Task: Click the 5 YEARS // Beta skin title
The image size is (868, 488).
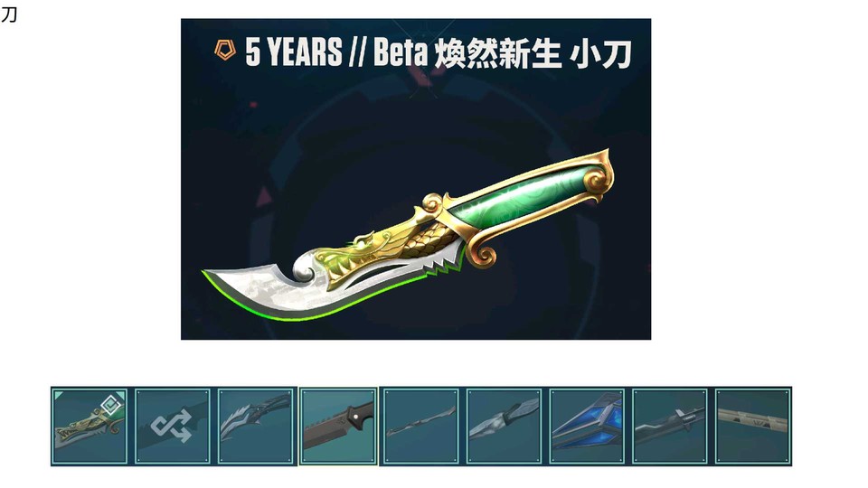Action: click(x=438, y=52)
